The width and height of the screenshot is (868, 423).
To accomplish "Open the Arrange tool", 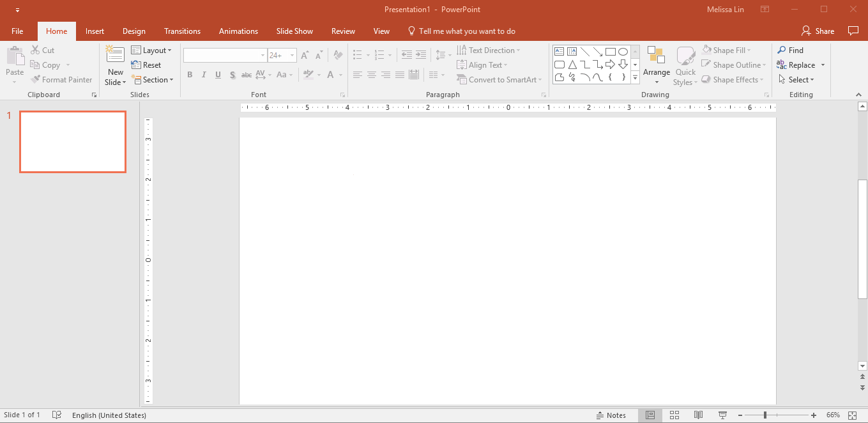I will point(656,65).
